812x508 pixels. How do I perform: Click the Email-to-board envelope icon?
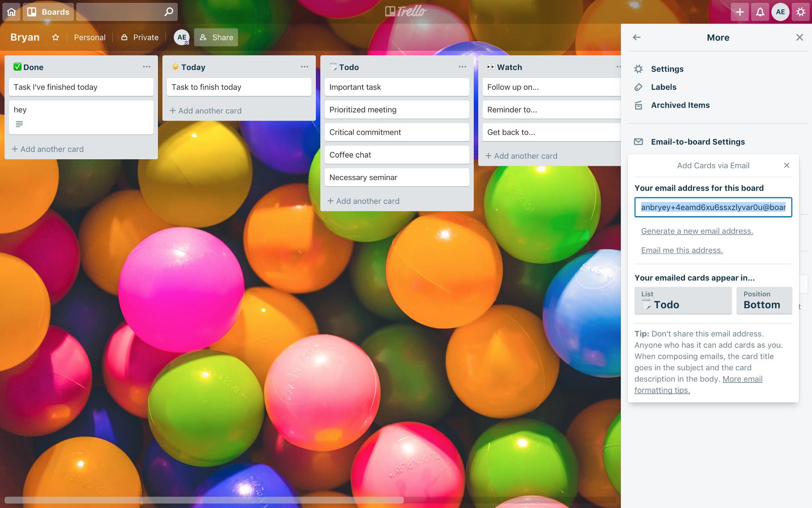(638, 142)
